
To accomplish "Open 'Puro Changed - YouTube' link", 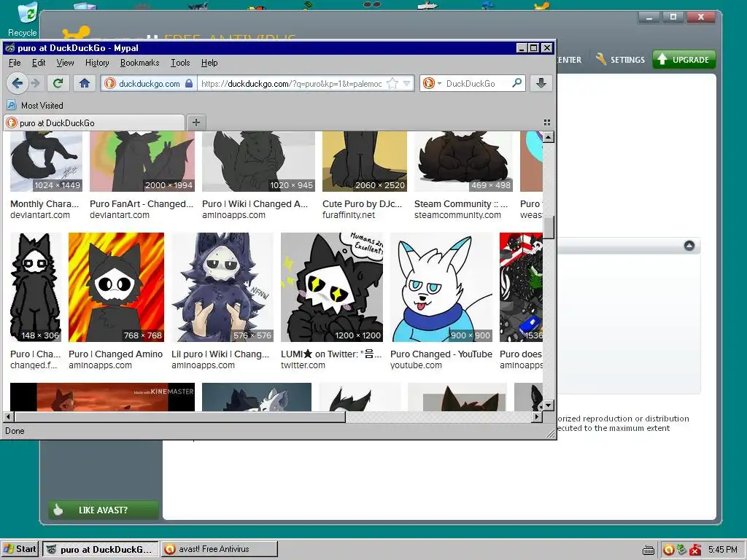I will 441,354.
